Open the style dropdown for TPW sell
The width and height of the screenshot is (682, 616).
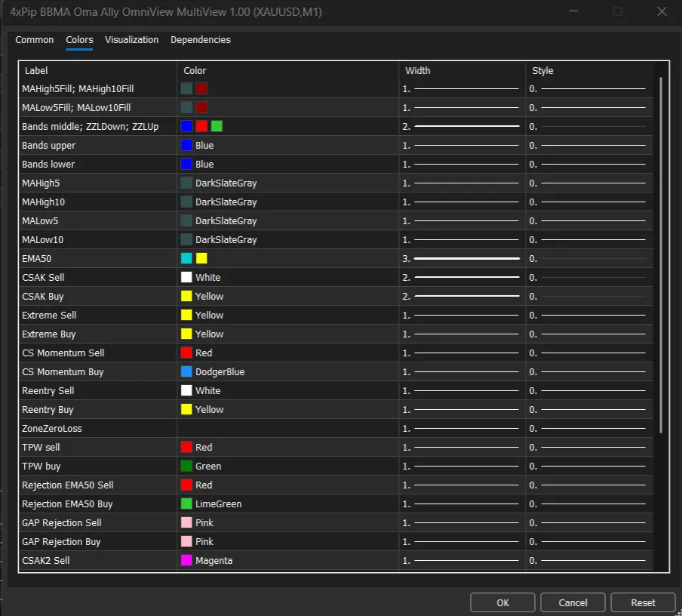[x=588, y=448]
